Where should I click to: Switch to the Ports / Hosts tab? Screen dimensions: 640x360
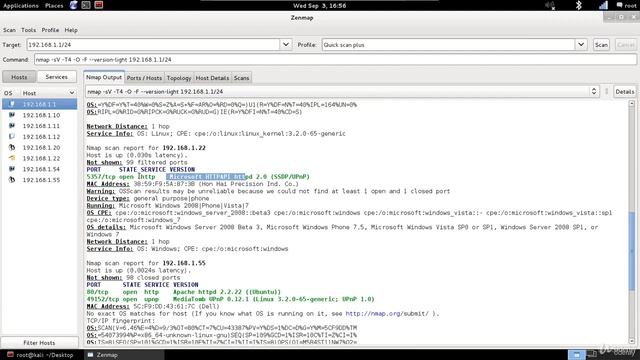coord(144,78)
